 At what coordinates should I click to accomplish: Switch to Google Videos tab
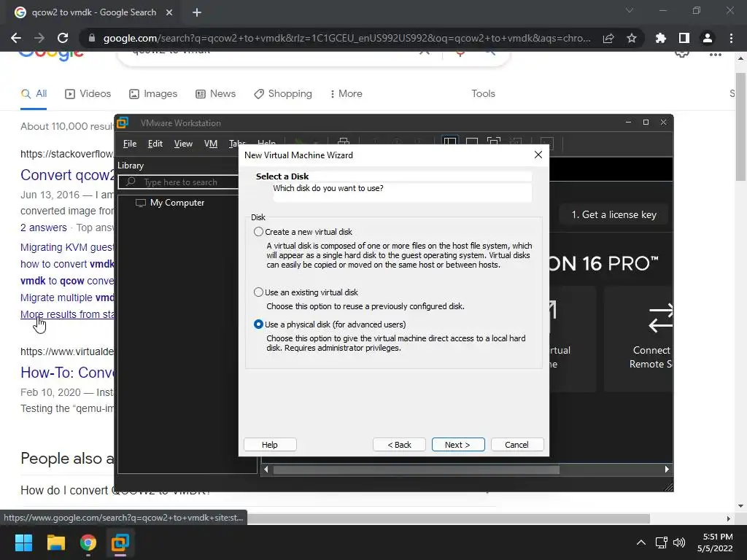click(88, 94)
